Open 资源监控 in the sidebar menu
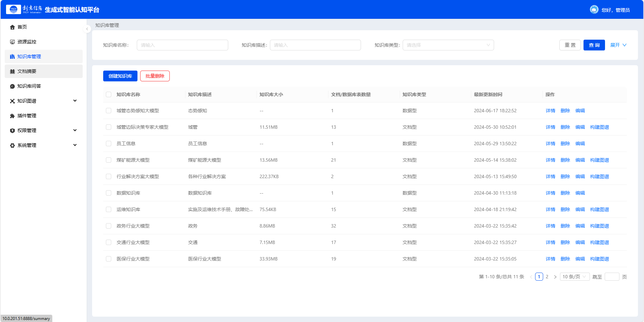The height and width of the screenshot is (322, 644). click(44, 42)
